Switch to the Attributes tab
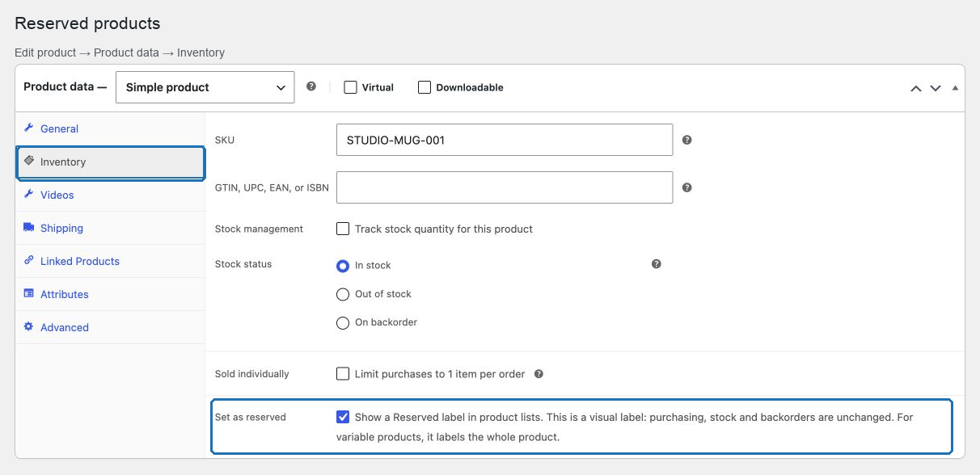Screen dimensions: 980x475 coord(110,294)
